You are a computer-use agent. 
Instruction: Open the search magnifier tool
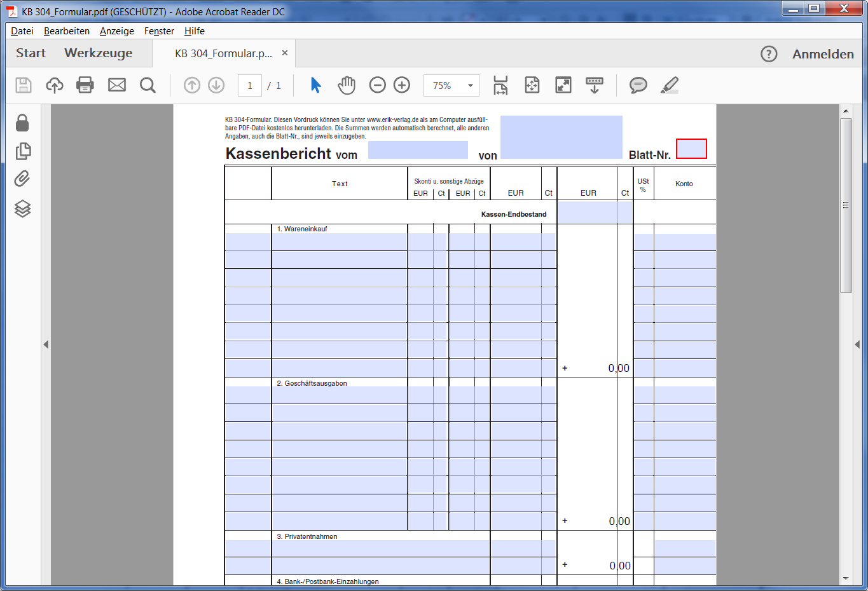point(148,85)
